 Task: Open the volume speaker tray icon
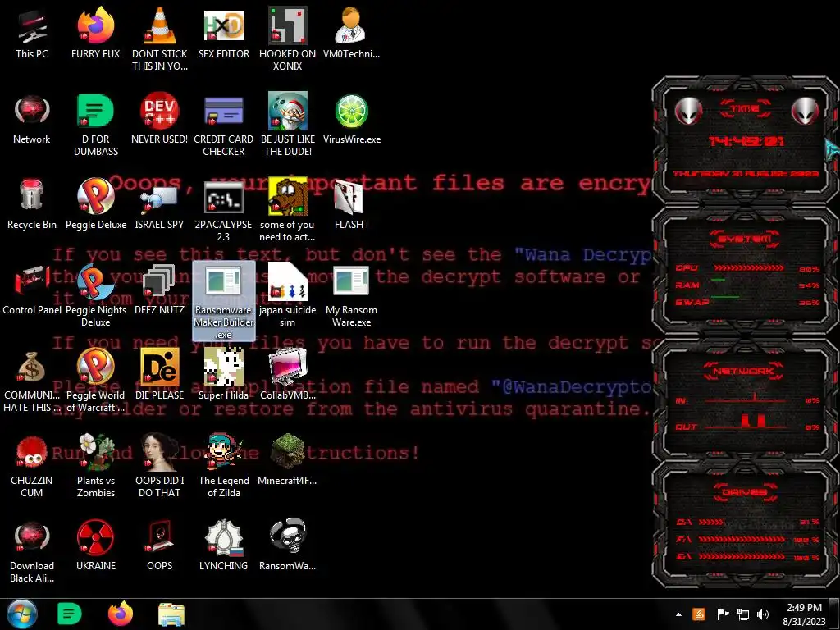tap(763, 614)
